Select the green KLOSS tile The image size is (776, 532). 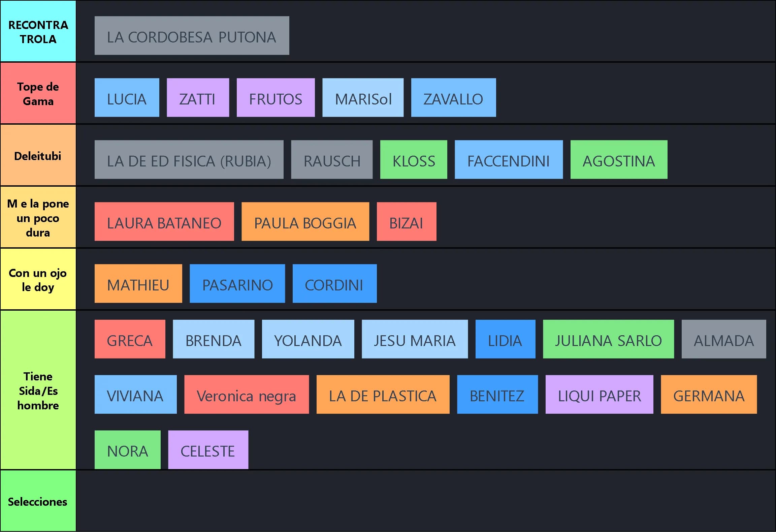[x=414, y=160]
